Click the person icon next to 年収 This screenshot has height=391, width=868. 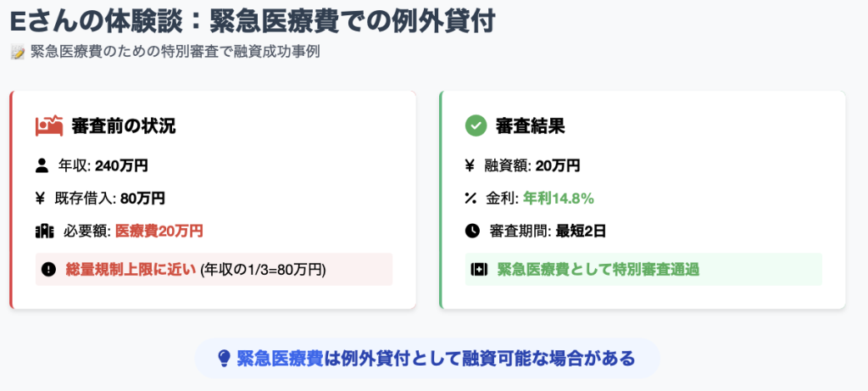(x=42, y=165)
